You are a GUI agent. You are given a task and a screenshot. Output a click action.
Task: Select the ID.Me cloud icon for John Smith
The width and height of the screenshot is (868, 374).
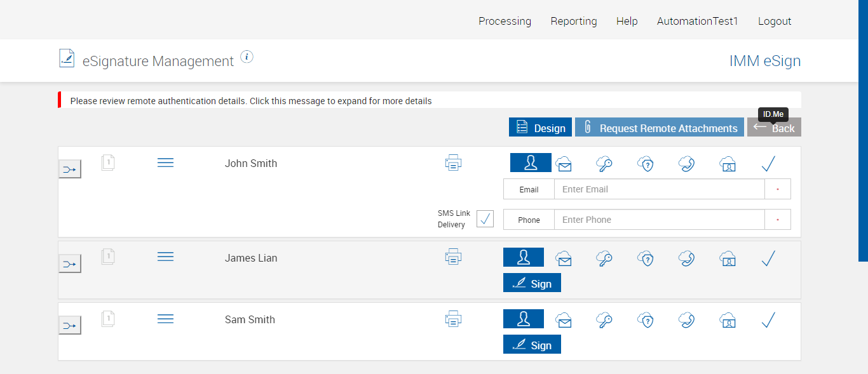(x=728, y=164)
